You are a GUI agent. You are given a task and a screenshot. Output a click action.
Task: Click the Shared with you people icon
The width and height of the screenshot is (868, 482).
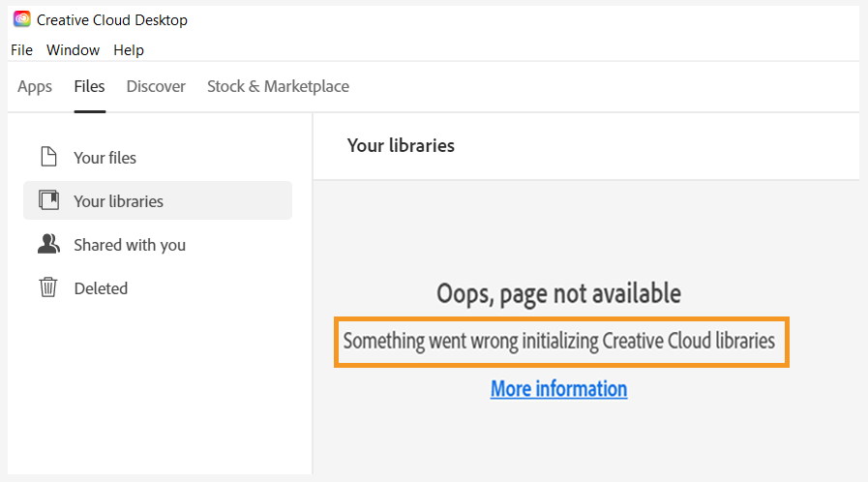coord(47,244)
